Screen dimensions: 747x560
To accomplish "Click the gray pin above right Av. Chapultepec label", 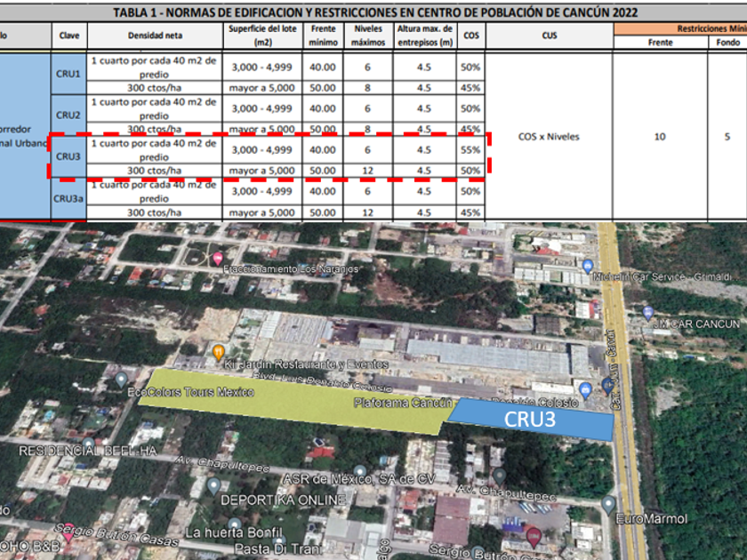I will (499, 476).
